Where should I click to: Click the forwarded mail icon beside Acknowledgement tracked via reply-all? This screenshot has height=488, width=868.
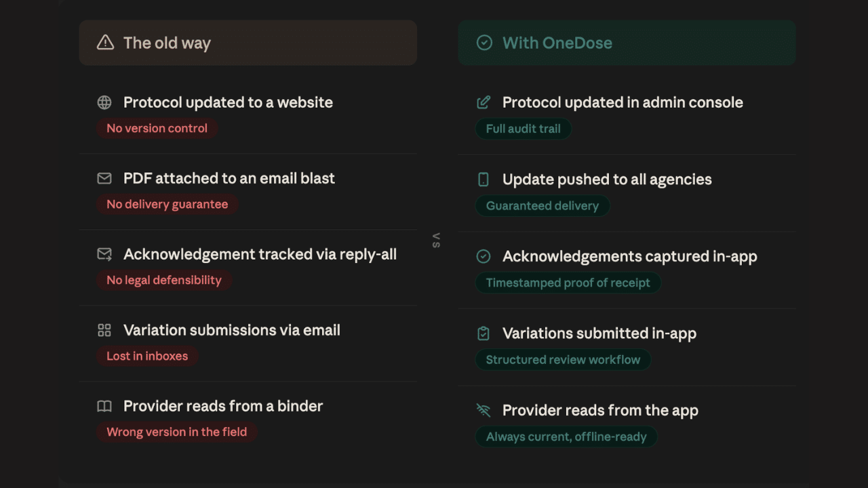(x=104, y=254)
